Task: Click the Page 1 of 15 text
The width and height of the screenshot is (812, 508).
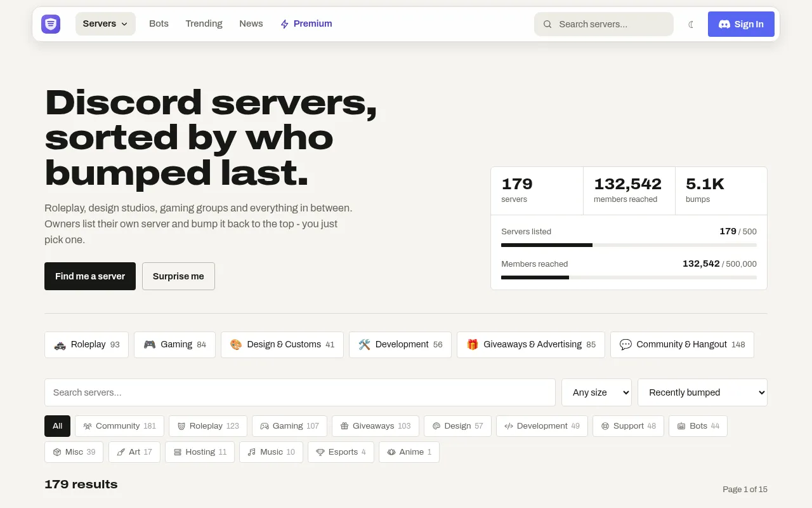Action: tap(745, 490)
